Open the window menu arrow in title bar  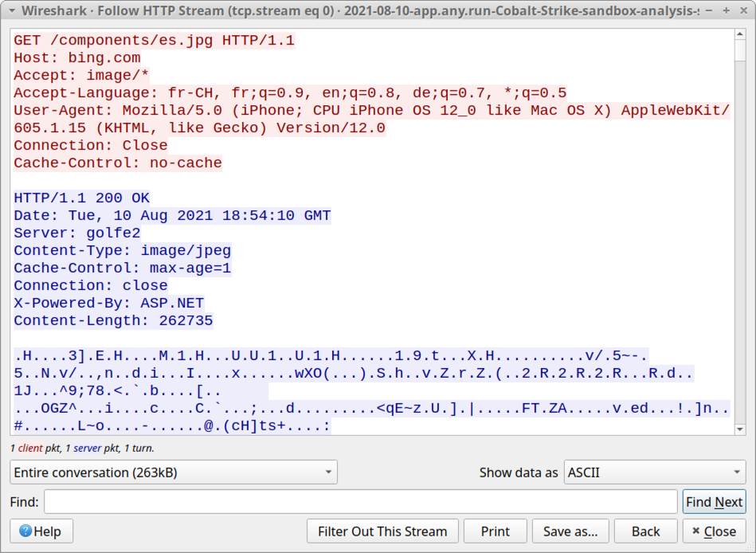(x=12, y=10)
